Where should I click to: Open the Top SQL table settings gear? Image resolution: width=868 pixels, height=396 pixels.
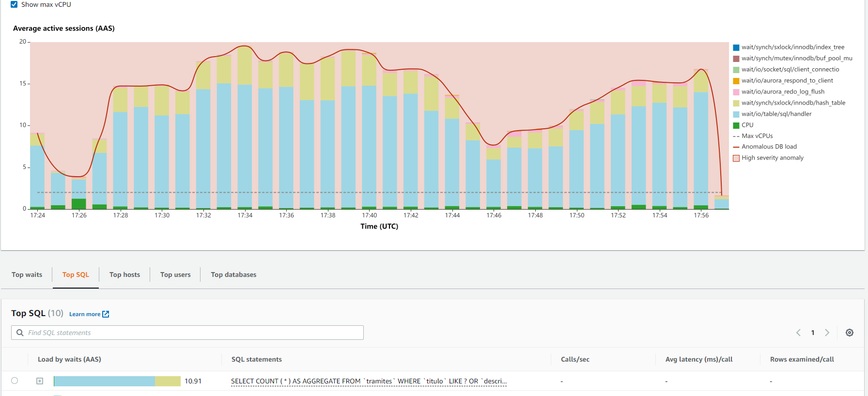tap(850, 333)
